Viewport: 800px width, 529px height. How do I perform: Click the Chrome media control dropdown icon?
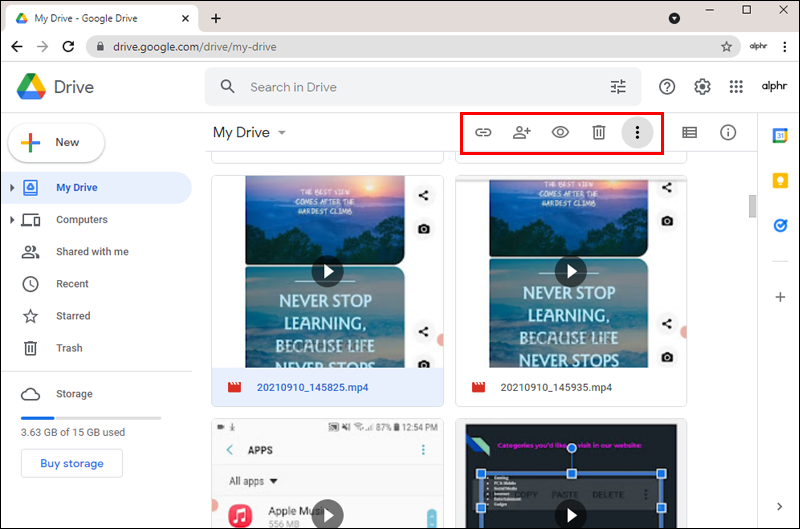point(674,18)
